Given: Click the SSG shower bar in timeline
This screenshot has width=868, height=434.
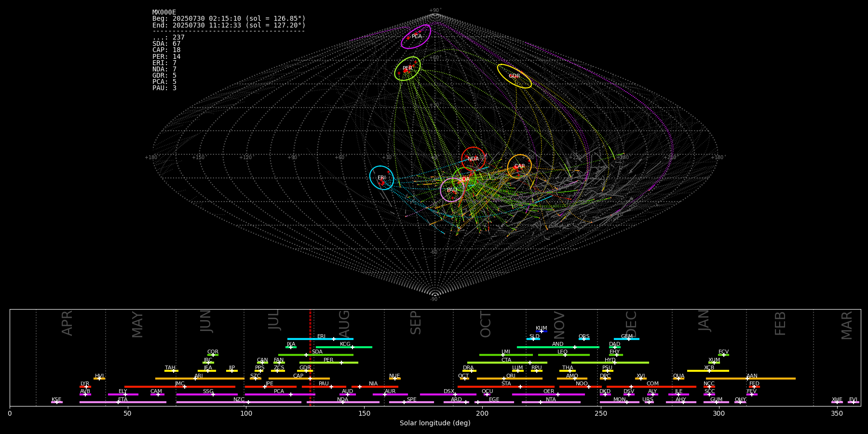Looking at the screenshot, I should [207, 394].
